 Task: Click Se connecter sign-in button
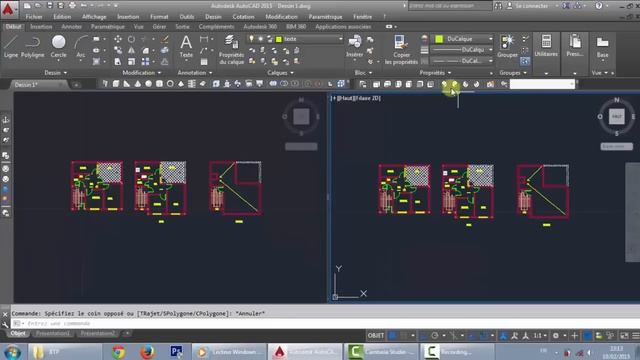[533, 6]
